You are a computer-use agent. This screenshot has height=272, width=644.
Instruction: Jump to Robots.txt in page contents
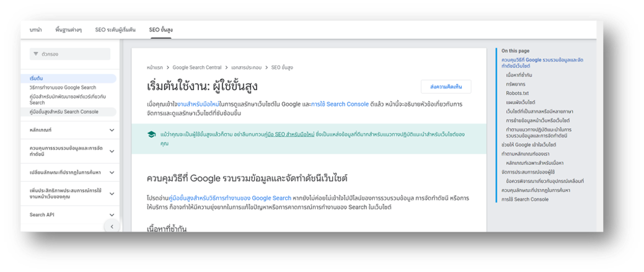pos(517,93)
